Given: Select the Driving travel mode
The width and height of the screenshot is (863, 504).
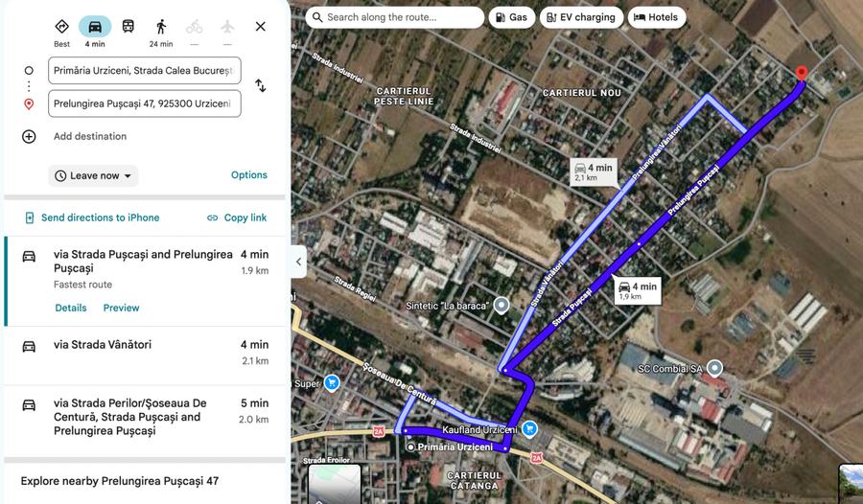Looking at the screenshot, I should click(x=95, y=27).
